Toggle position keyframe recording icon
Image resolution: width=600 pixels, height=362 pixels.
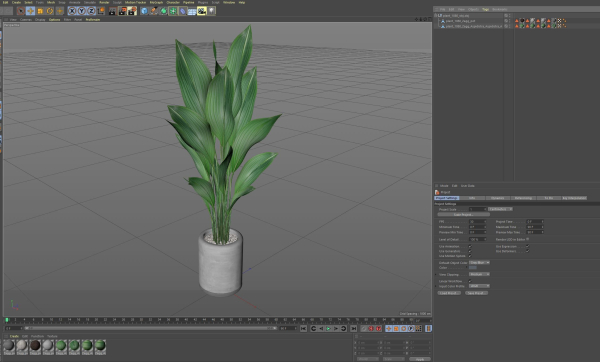pos(388,329)
